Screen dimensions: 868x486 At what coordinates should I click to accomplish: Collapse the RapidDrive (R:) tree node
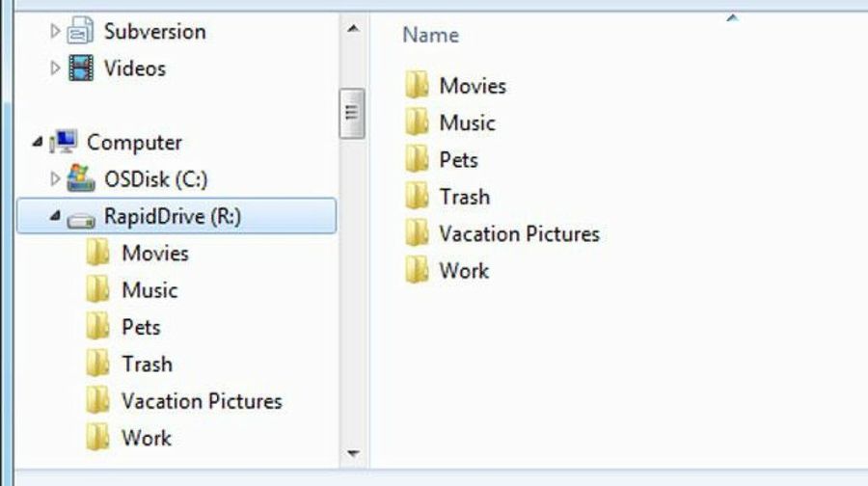54,218
